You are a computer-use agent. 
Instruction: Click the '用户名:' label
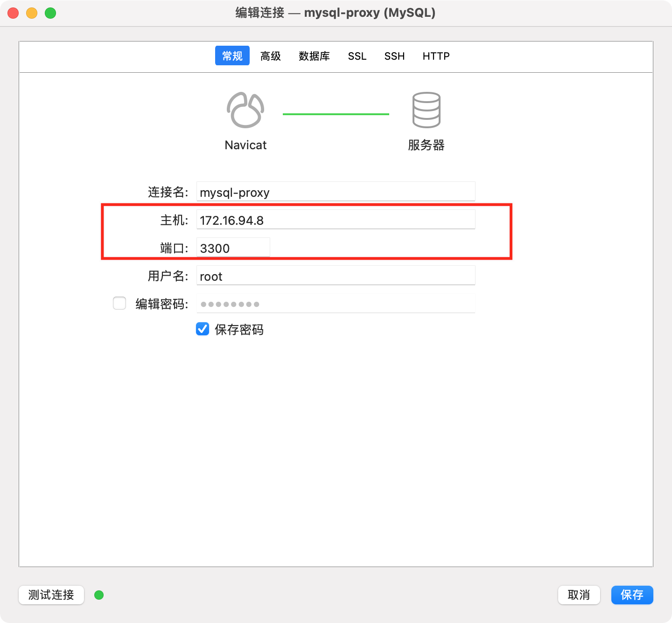[x=168, y=276]
